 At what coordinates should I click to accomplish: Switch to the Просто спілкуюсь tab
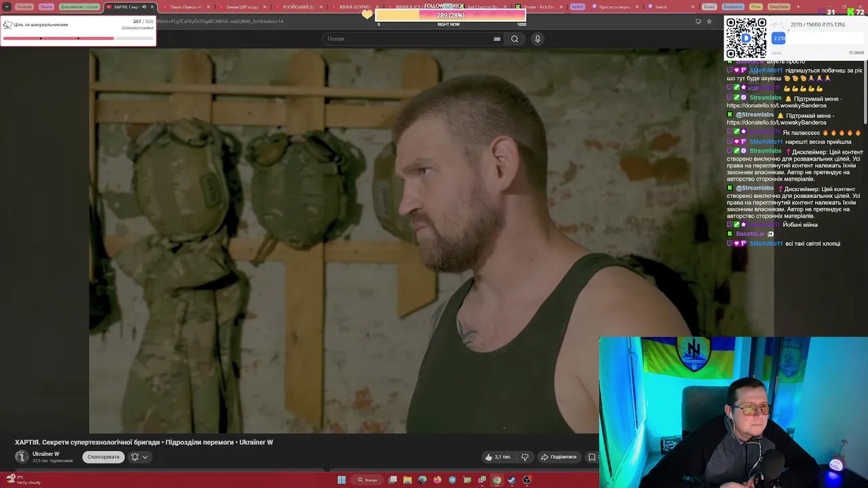click(615, 7)
